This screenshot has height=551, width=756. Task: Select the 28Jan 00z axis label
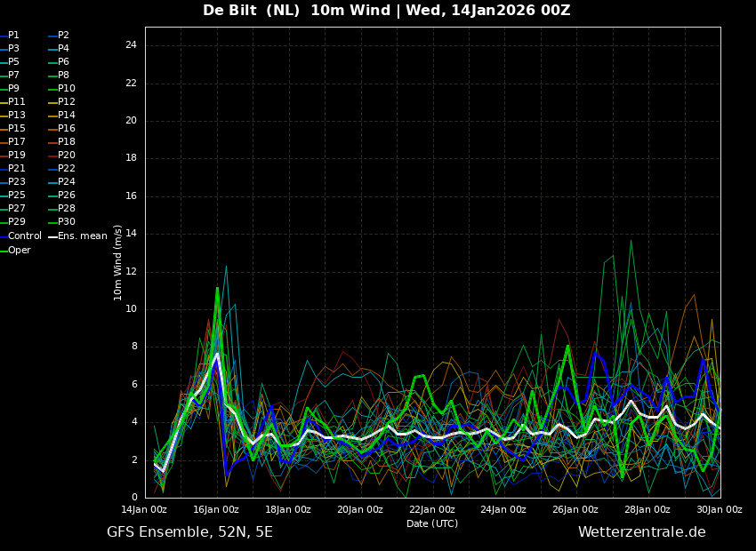[647, 509]
